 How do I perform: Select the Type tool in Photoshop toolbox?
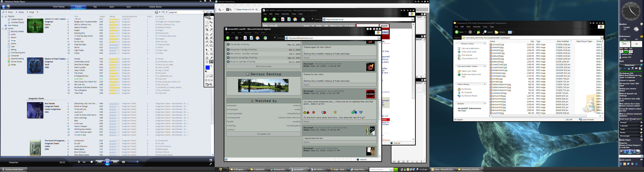211,50
